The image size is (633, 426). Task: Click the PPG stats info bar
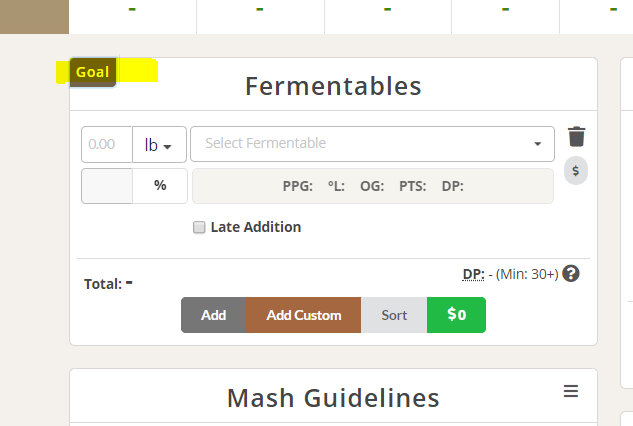click(373, 186)
